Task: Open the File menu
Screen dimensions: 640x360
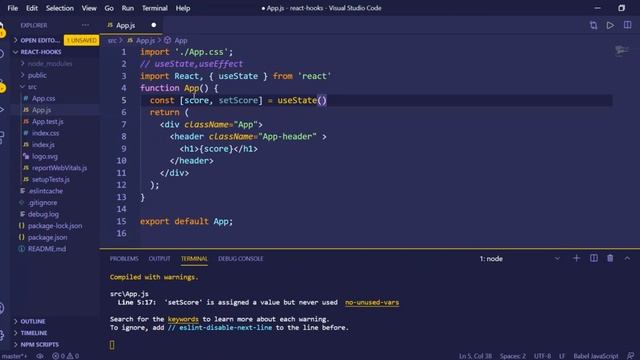Action: pyautogui.click(x=13, y=8)
